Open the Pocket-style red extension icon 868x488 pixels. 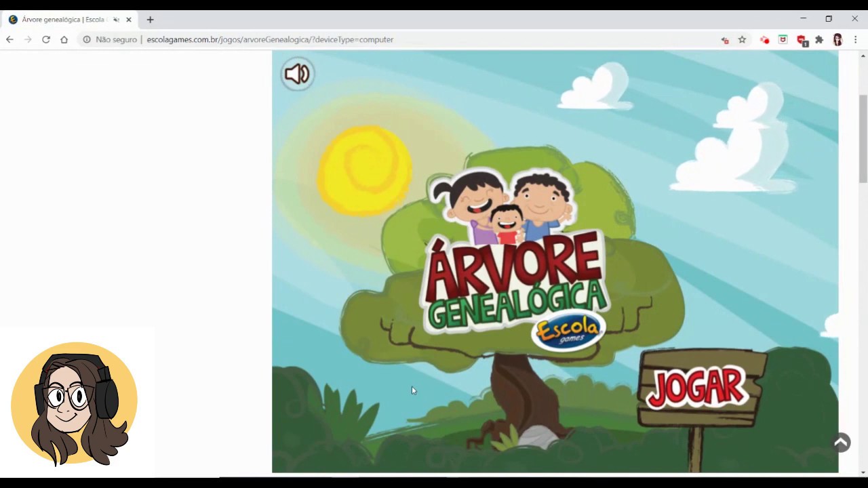click(783, 39)
